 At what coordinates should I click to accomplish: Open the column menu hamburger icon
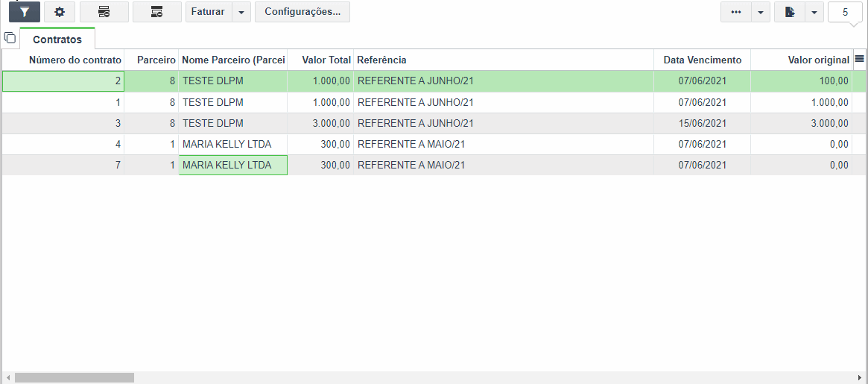click(859, 59)
